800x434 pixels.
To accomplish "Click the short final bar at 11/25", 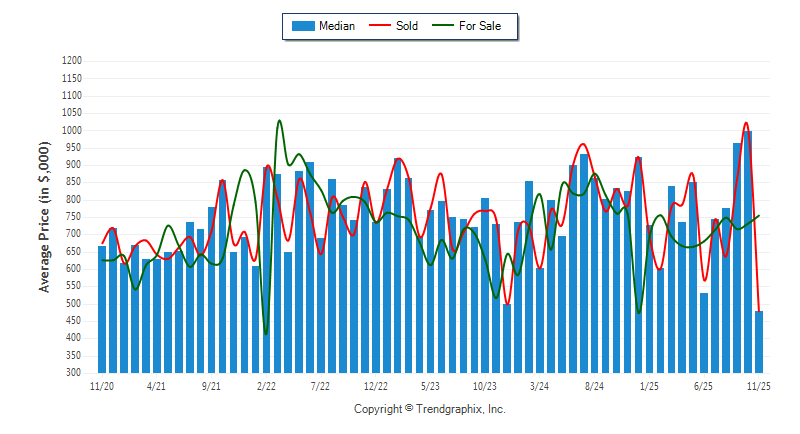I will pyautogui.click(x=759, y=342).
